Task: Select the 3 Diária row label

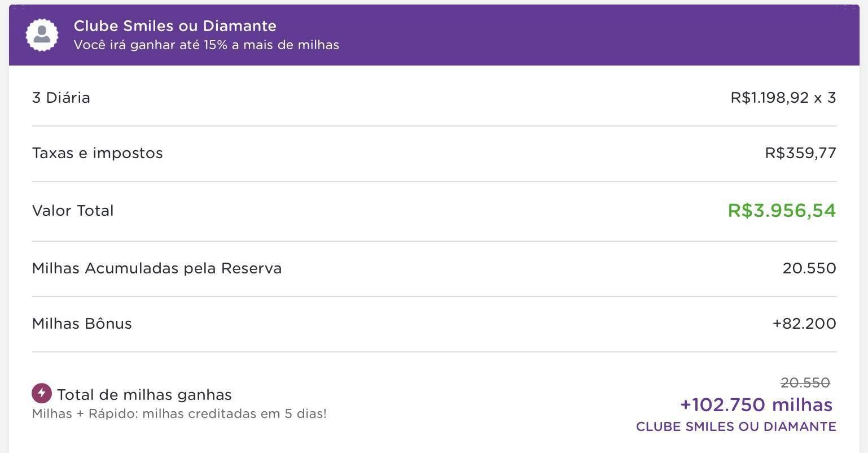Action: coord(61,98)
